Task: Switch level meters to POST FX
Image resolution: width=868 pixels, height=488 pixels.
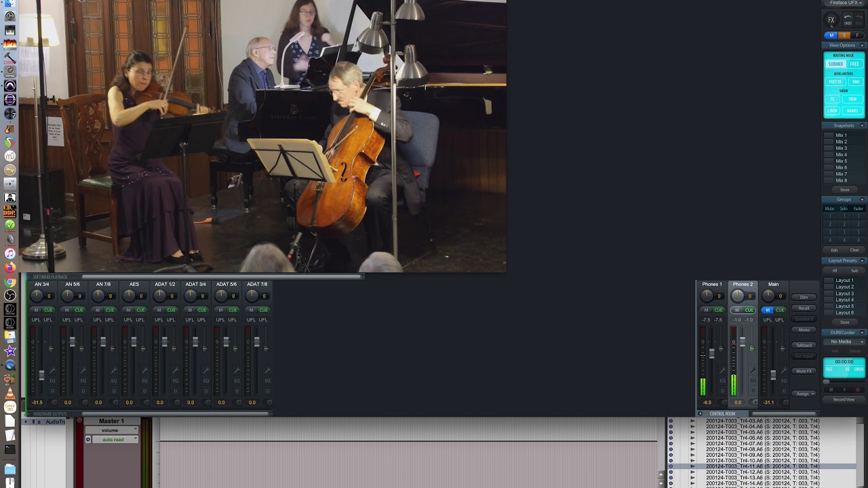Action: point(835,81)
